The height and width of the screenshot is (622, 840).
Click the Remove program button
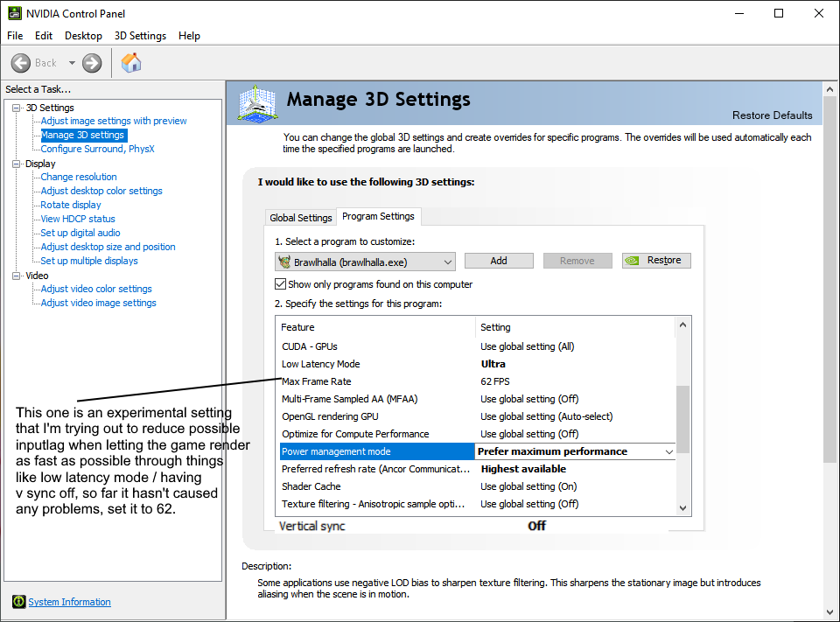(x=577, y=261)
